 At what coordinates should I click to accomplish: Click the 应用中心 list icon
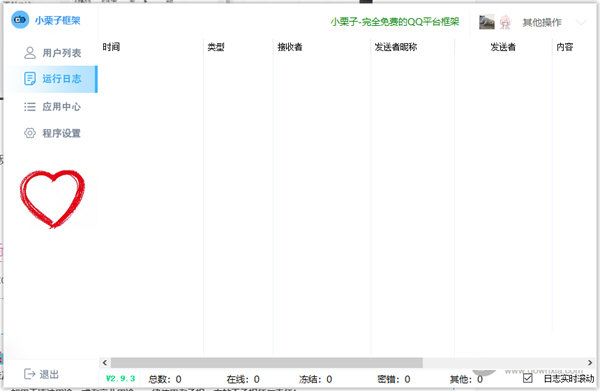30,107
